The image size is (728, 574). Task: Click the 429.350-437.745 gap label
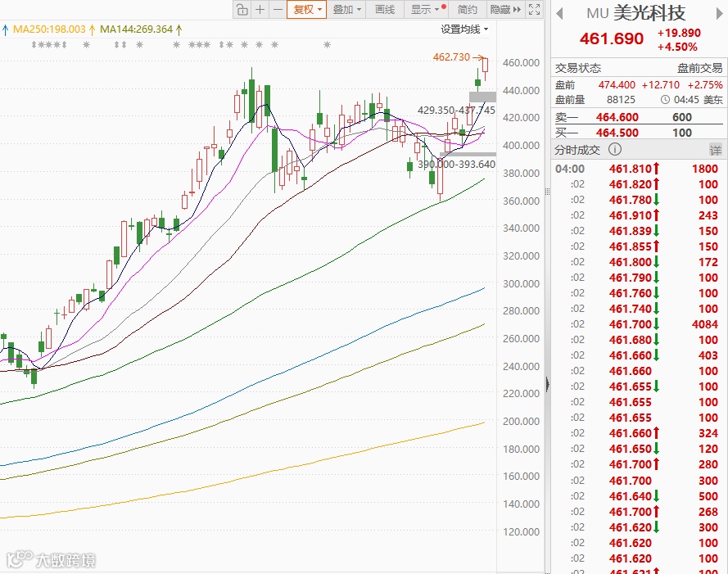tap(456, 110)
